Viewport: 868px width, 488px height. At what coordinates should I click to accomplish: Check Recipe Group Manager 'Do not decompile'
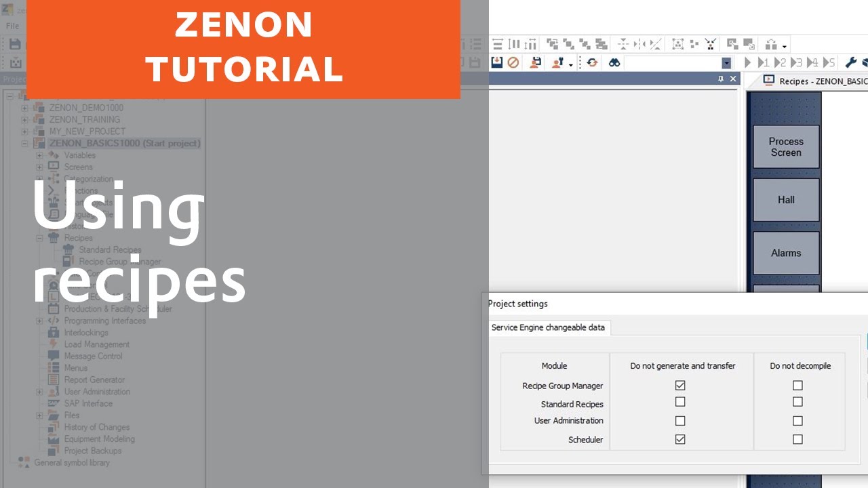pyautogui.click(x=797, y=386)
